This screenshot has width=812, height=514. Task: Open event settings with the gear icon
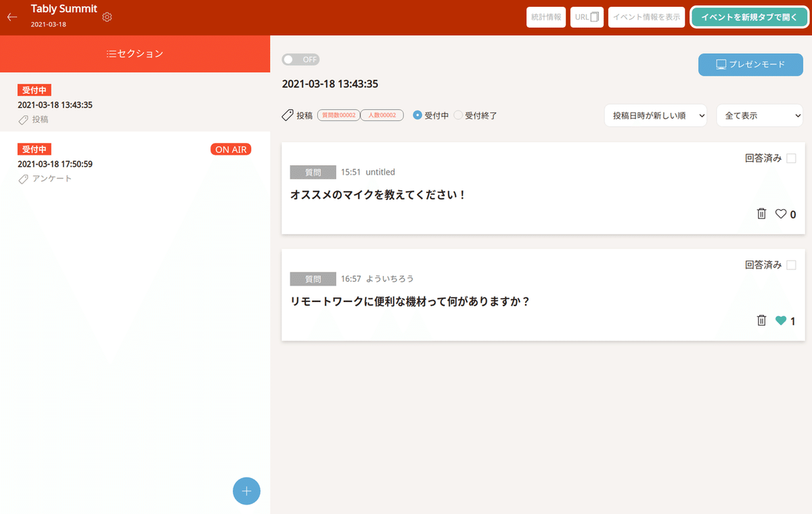[106, 17]
